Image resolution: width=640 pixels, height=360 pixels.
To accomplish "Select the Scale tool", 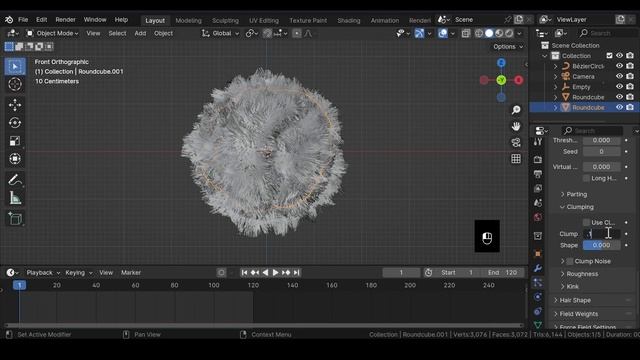I will pyautogui.click(x=15, y=141).
